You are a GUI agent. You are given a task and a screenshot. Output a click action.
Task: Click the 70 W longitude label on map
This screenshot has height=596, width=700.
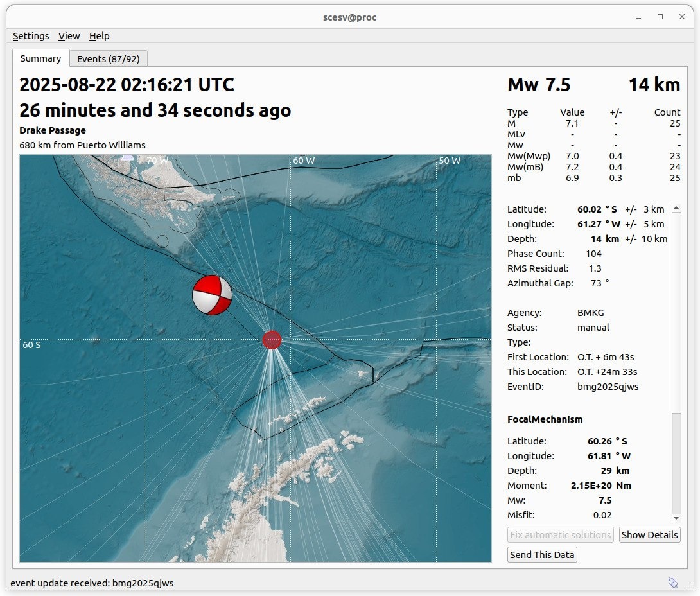[x=157, y=161]
